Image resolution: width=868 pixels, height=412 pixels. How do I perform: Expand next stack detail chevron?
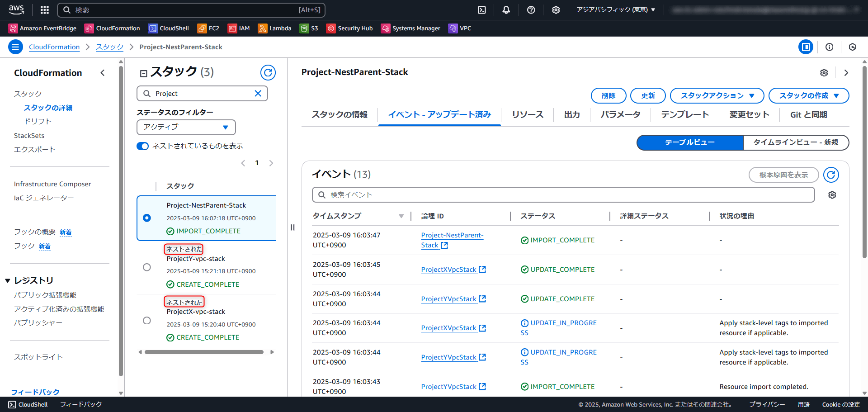point(846,72)
